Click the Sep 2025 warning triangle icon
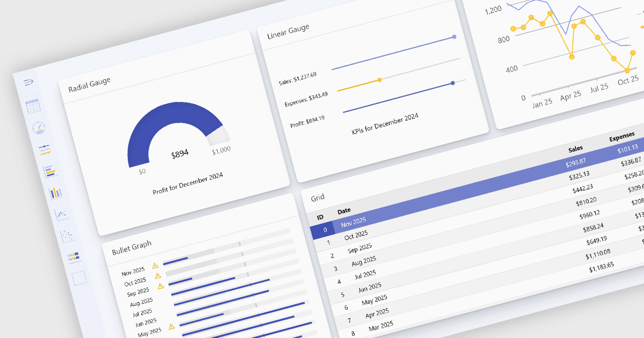644x338 pixels. 160,286
